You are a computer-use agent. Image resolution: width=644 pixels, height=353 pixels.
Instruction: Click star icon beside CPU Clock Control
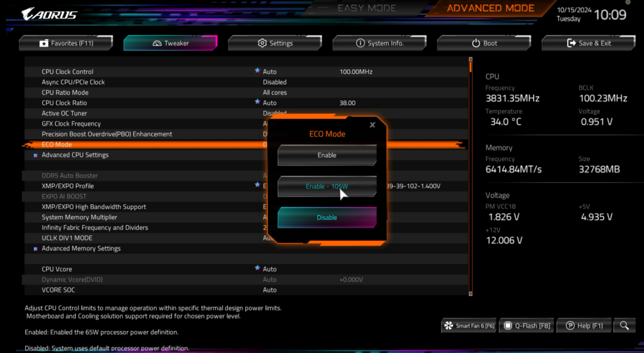tap(257, 71)
